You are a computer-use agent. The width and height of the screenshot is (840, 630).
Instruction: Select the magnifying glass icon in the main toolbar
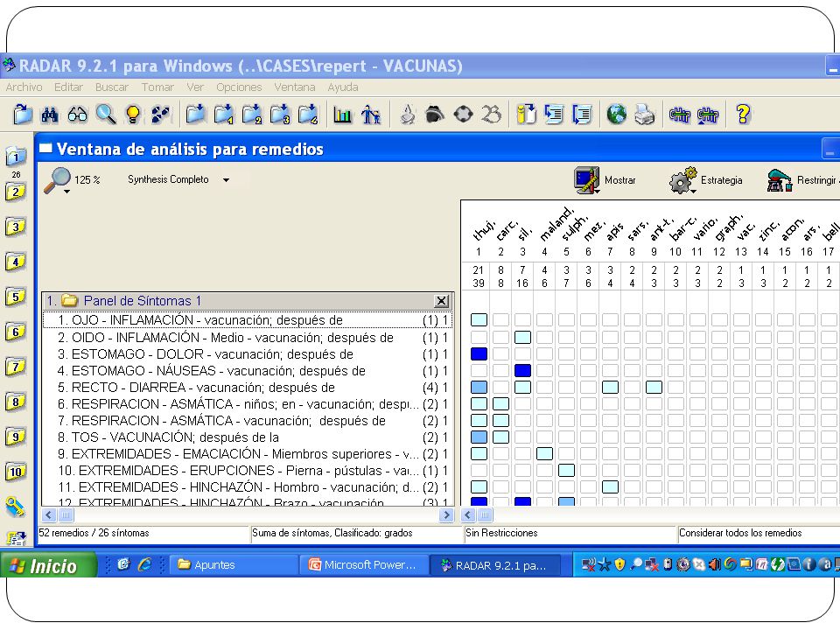(x=106, y=114)
